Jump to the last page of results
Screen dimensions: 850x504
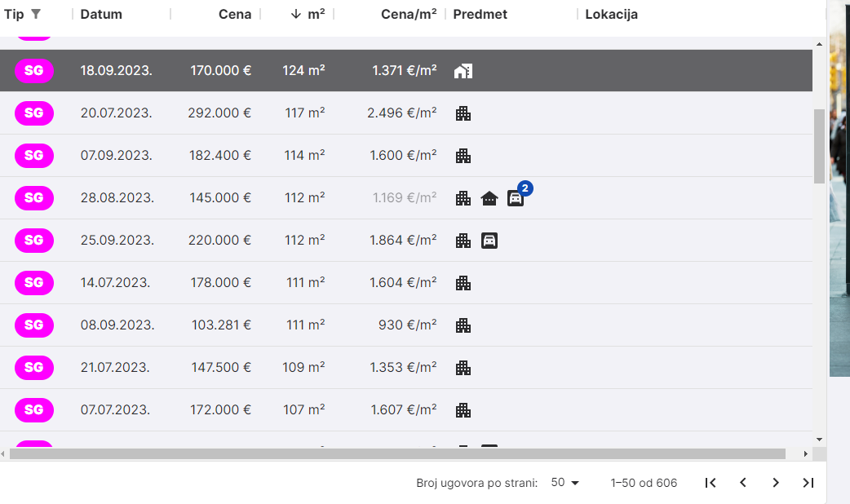tap(808, 483)
